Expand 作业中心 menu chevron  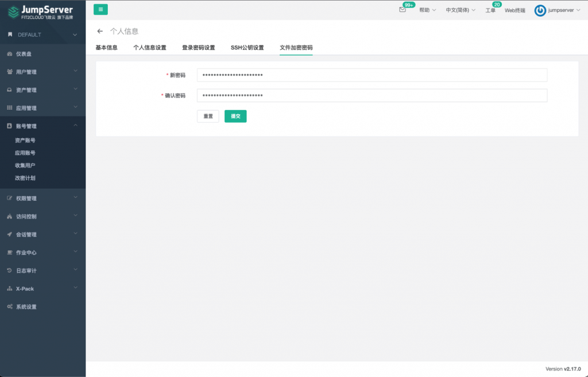[75, 251]
